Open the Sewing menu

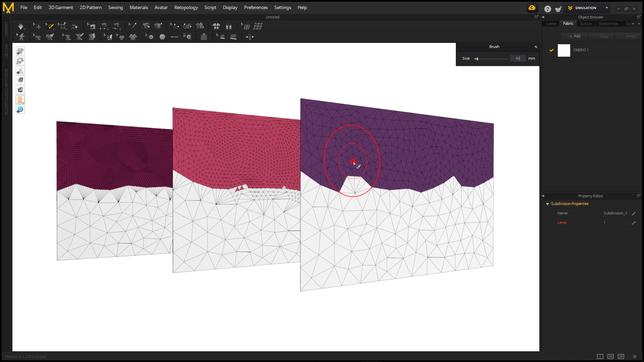point(115,7)
